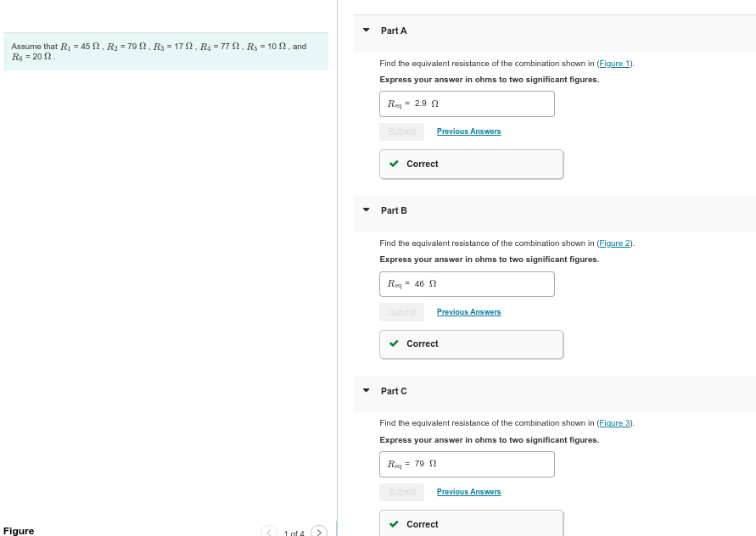Click the 'Figure' panel heading
This screenshot has height=536, width=756.
tap(19, 531)
